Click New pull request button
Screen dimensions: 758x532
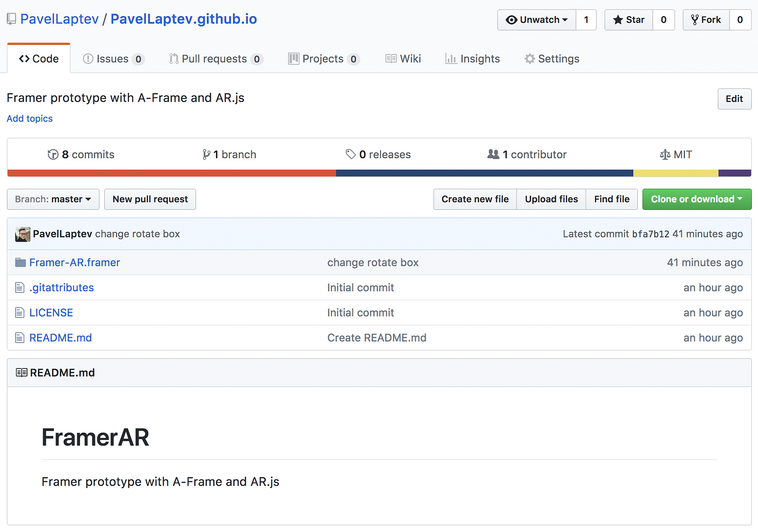150,199
